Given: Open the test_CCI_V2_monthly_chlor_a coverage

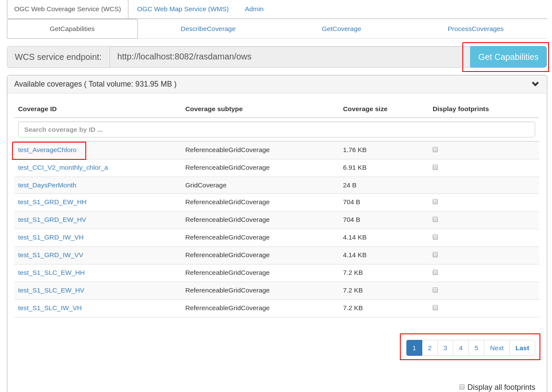Looking at the screenshot, I should [63, 168].
